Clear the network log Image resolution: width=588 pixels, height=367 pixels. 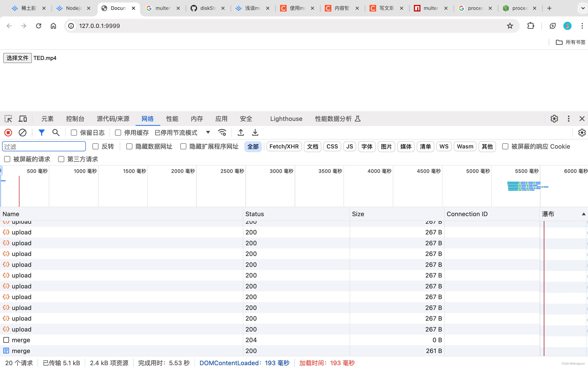pyautogui.click(x=23, y=133)
